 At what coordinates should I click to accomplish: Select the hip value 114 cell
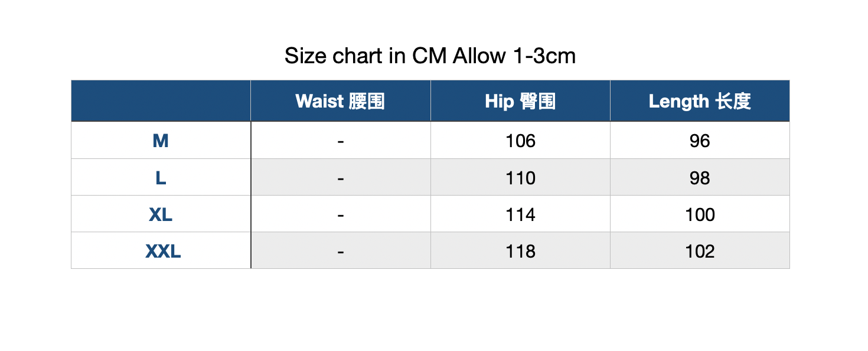click(520, 214)
